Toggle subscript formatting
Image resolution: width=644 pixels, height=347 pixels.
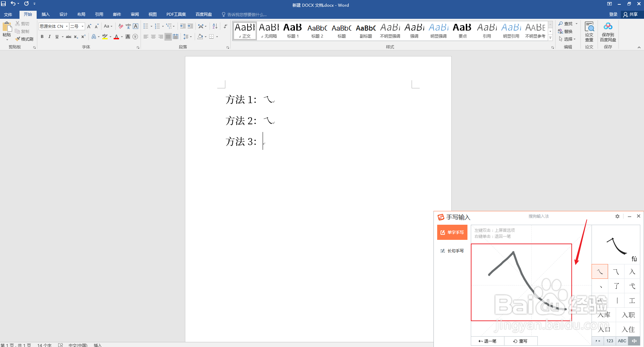point(76,37)
